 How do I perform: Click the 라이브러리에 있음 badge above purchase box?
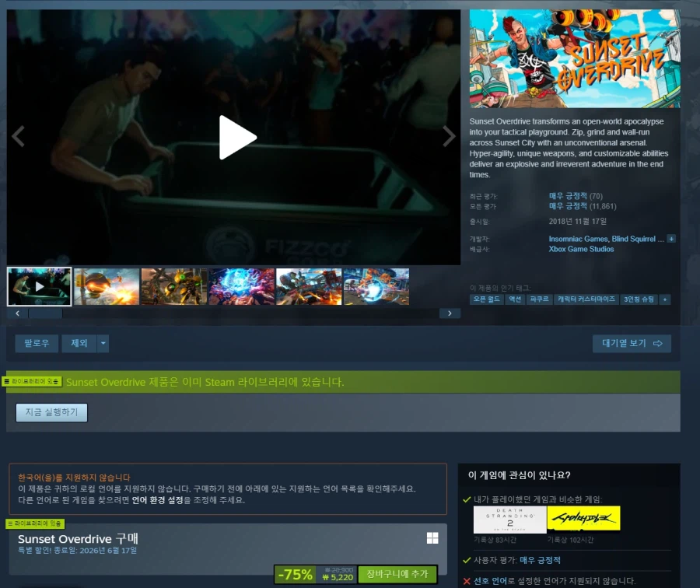pyautogui.click(x=35, y=523)
